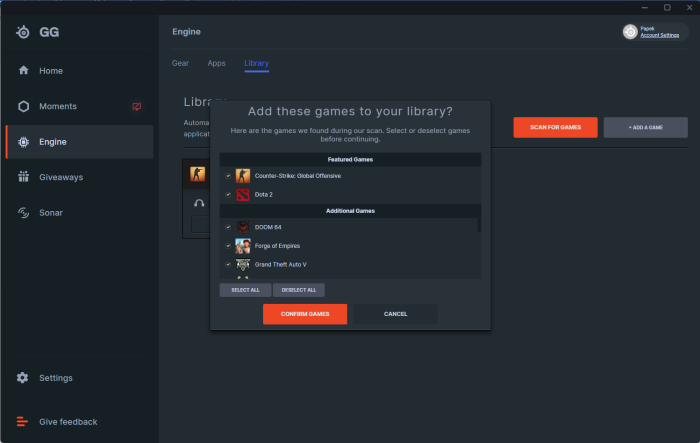Image resolution: width=700 pixels, height=443 pixels.
Task: Click the headphones icon in library card
Action: point(199,203)
